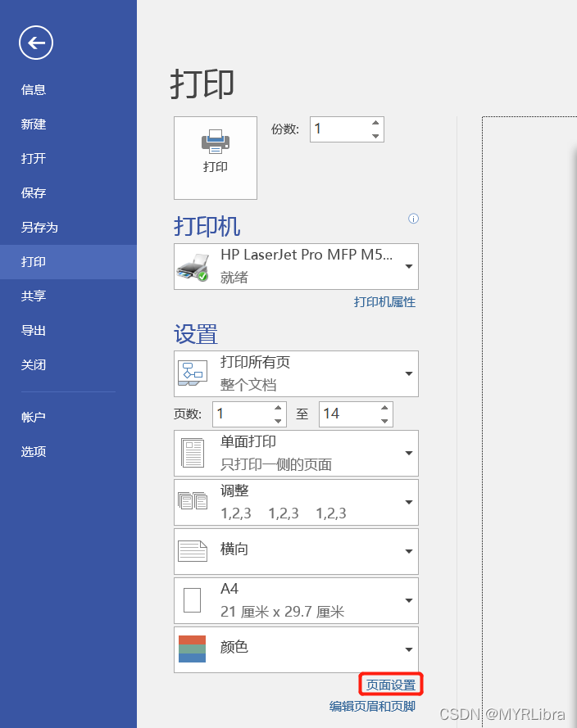Click the collated pages icon
This screenshot has width=577, height=728.
[x=193, y=500]
